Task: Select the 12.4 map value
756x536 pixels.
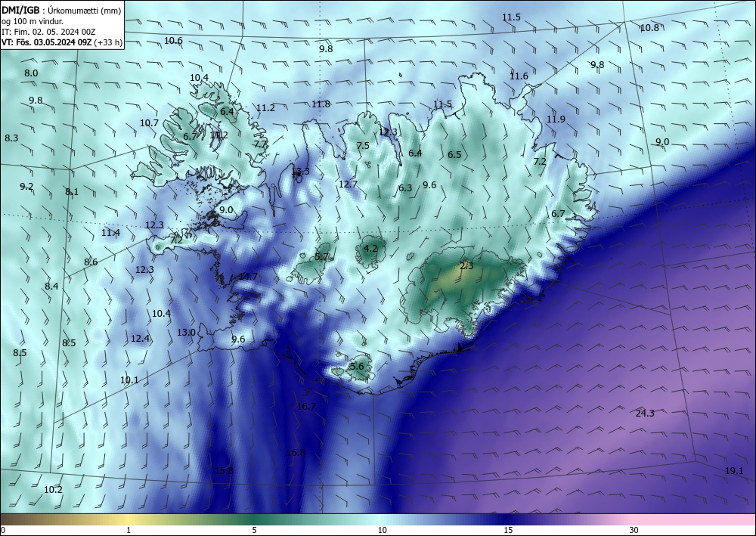Action: [141, 339]
